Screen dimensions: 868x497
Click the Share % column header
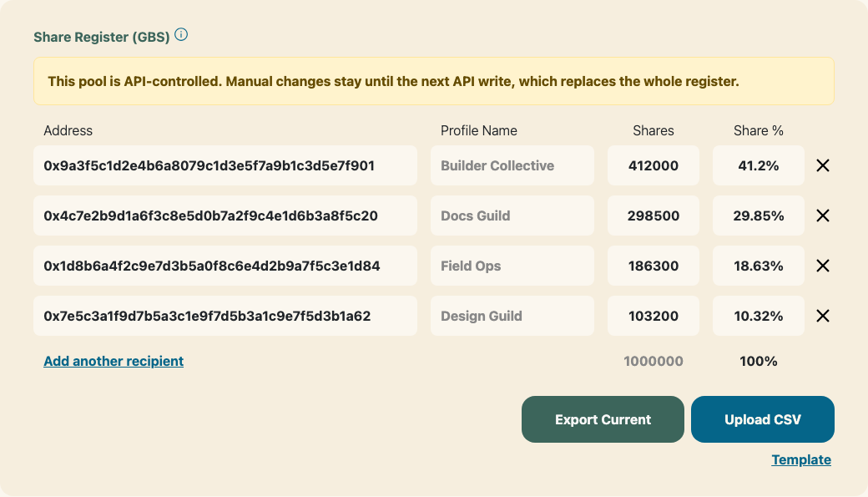(759, 131)
